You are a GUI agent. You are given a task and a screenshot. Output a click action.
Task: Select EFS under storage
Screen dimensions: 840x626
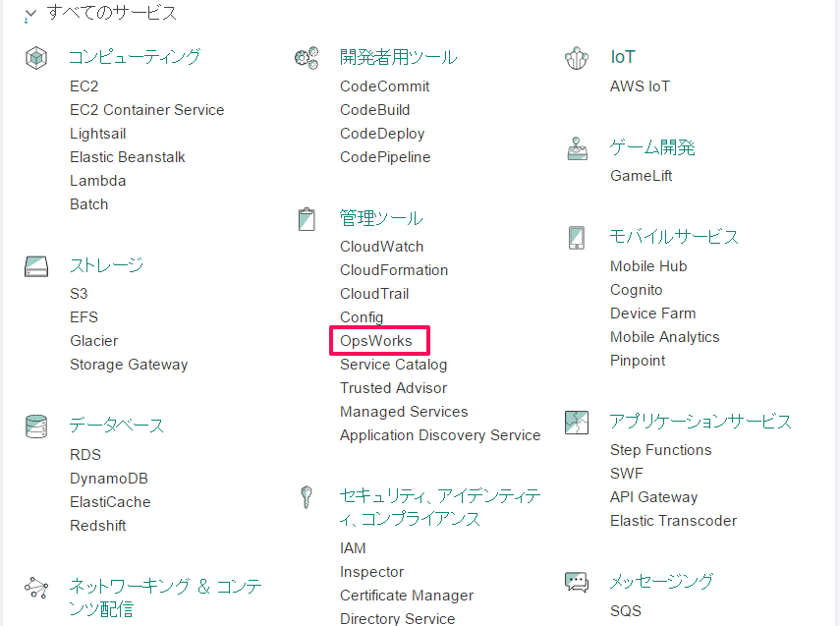tap(84, 317)
